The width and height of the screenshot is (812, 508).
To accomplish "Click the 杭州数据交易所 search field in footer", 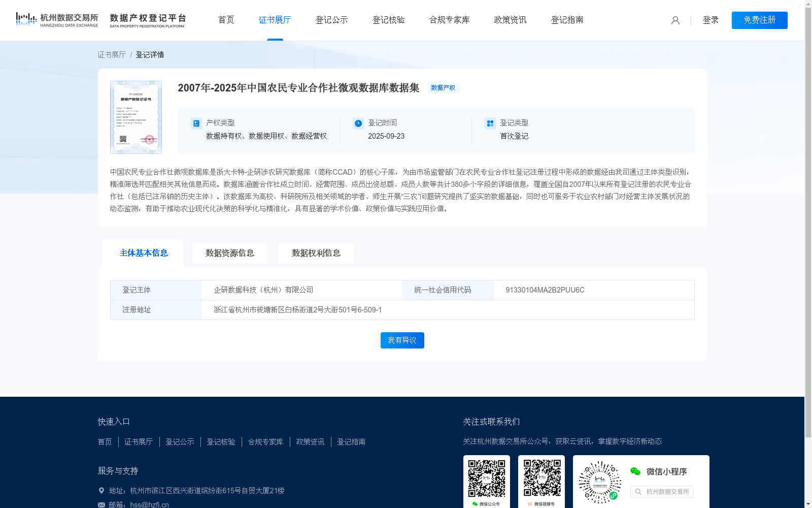I will [x=662, y=492].
